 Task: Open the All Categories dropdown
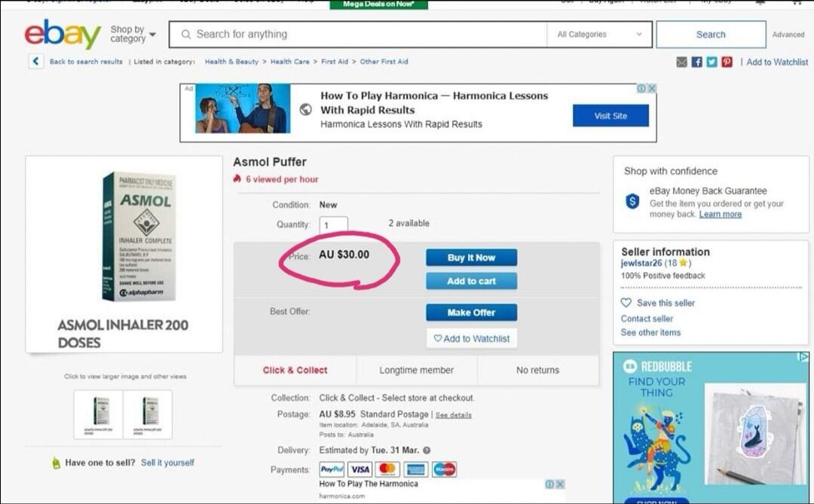tap(600, 35)
